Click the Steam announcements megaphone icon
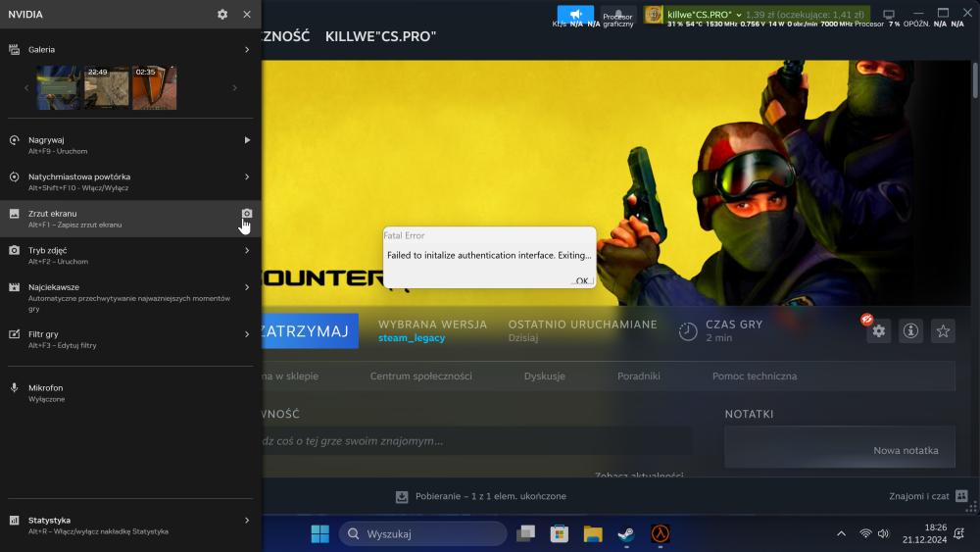 click(x=575, y=14)
